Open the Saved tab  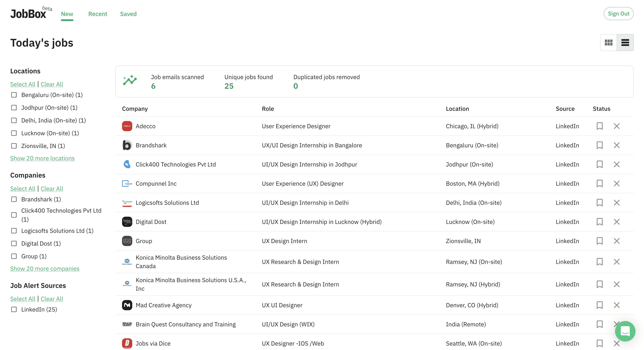point(128,14)
